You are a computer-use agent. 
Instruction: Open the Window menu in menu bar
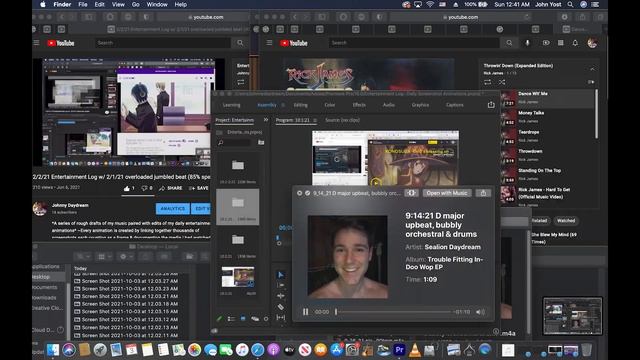157,4
